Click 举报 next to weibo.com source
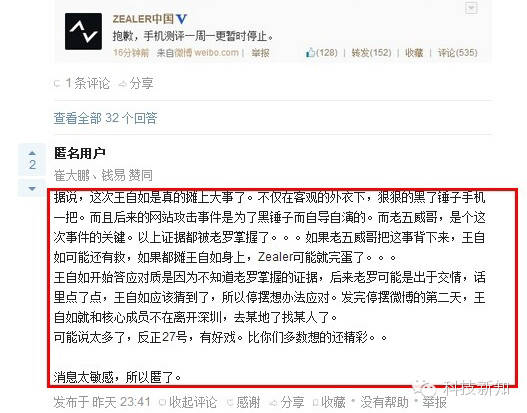 pos(260,53)
